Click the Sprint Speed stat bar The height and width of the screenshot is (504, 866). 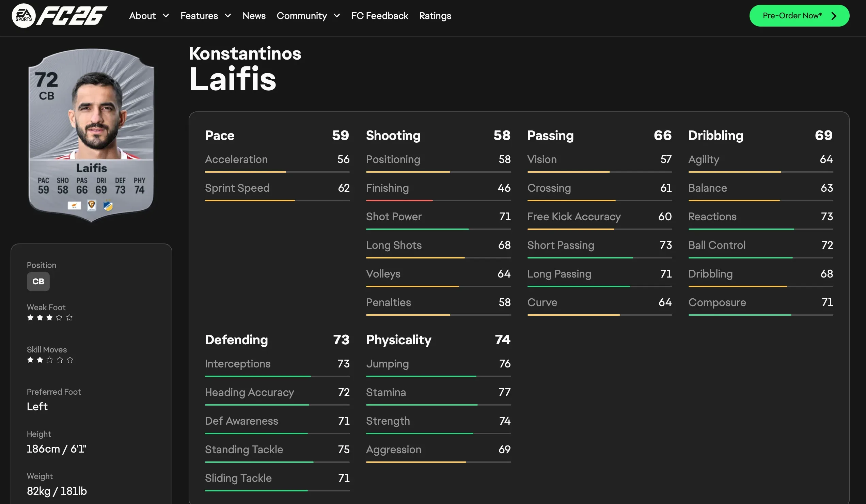[277, 200]
